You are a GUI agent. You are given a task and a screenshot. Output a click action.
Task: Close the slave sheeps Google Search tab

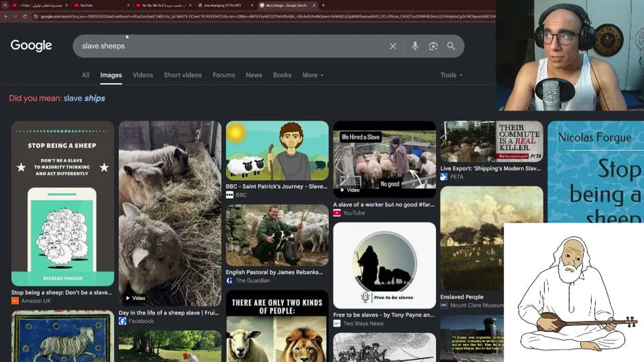click(x=313, y=6)
